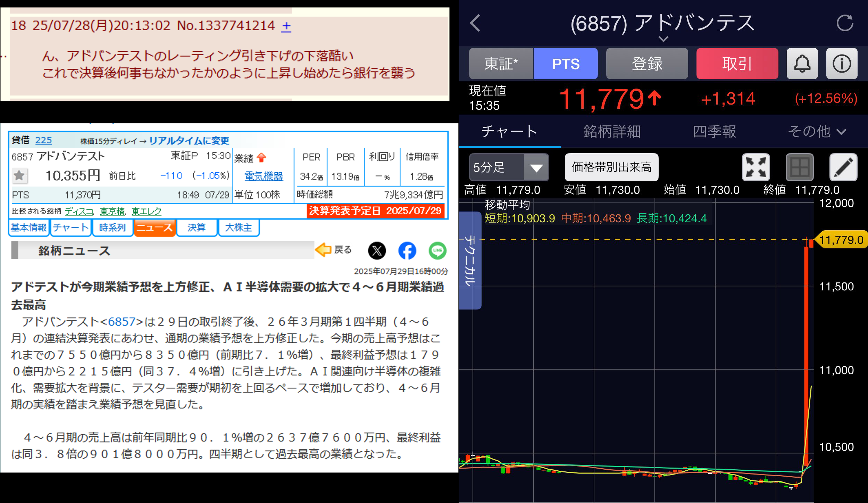The height and width of the screenshot is (503, 868).
Task: Click the 34.2倍 PER value
Action: click(x=311, y=176)
